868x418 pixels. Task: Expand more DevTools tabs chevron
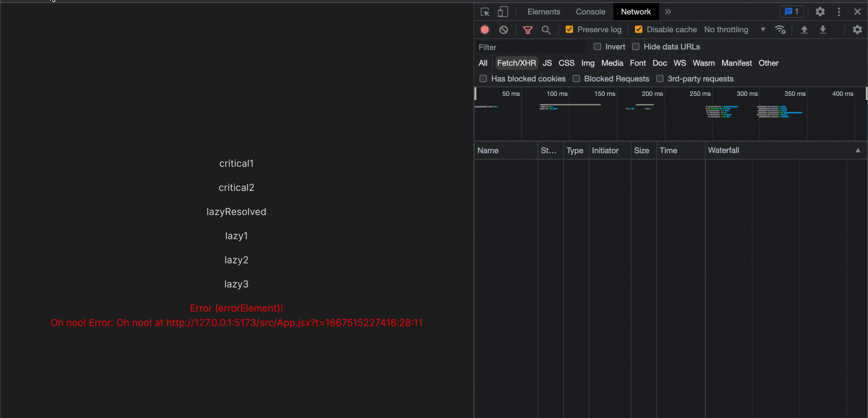pyautogui.click(x=668, y=12)
